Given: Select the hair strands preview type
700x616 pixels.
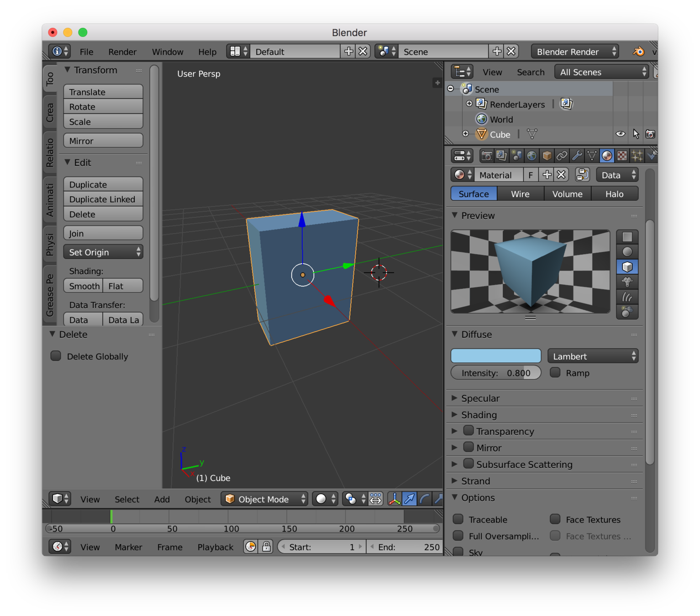Looking at the screenshot, I should 627,297.
